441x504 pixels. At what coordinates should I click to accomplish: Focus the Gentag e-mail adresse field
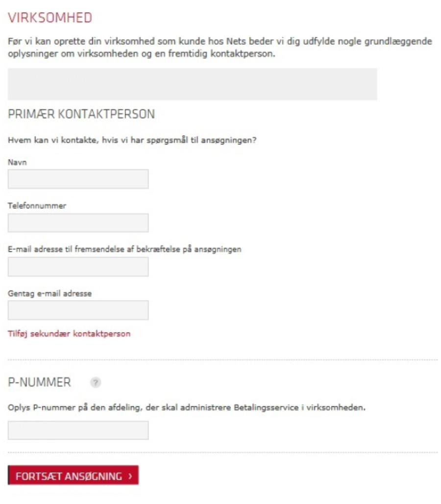(x=78, y=310)
